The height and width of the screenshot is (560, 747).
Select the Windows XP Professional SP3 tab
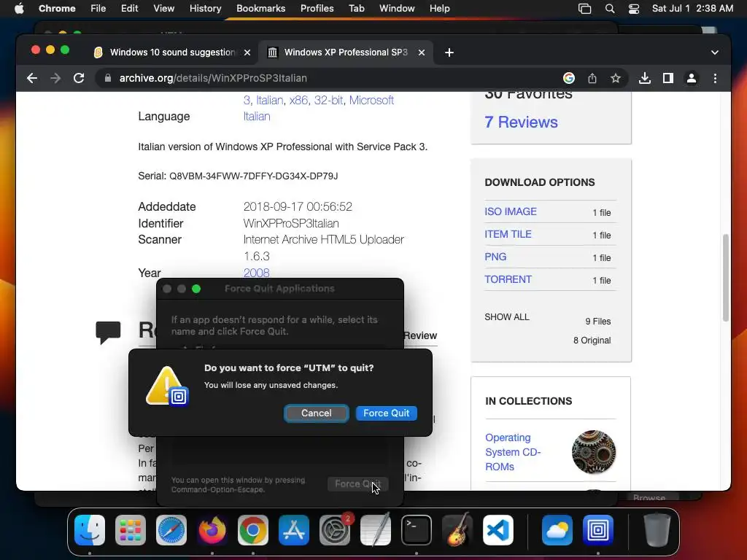(346, 52)
